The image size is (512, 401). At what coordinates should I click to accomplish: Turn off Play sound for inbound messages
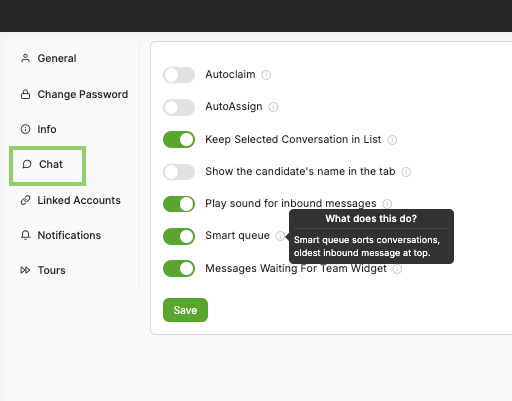[x=179, y=204]
